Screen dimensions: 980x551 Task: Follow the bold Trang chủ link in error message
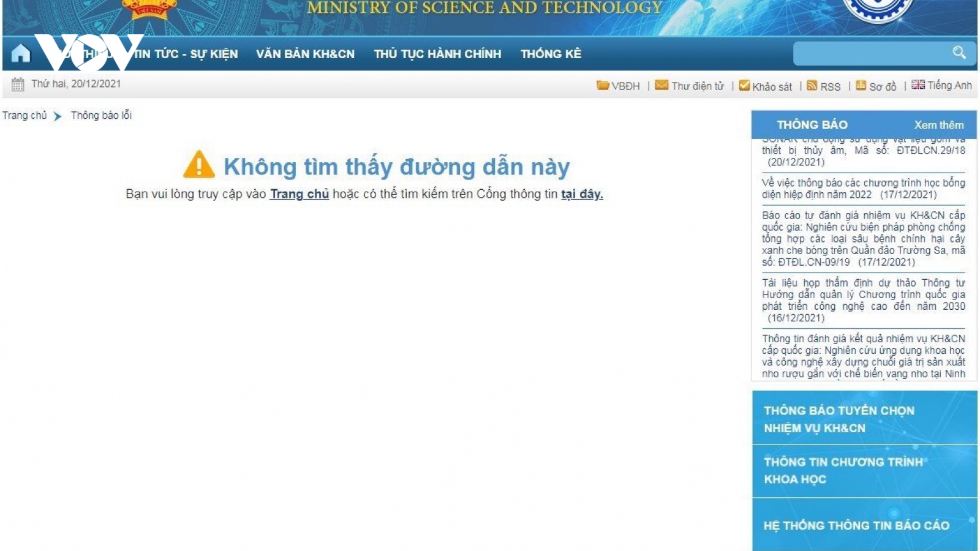[300, 194]
